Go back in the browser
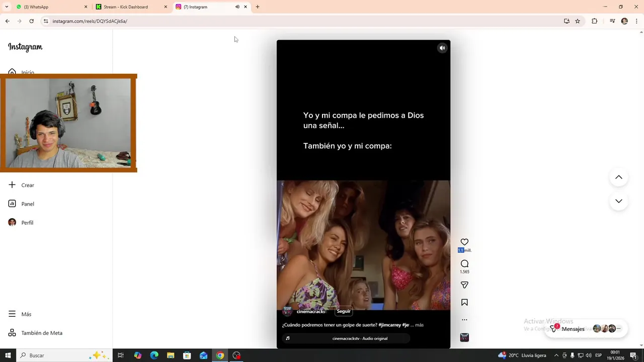The width and height of the screenshot is (644, 362). pos(8,21)
